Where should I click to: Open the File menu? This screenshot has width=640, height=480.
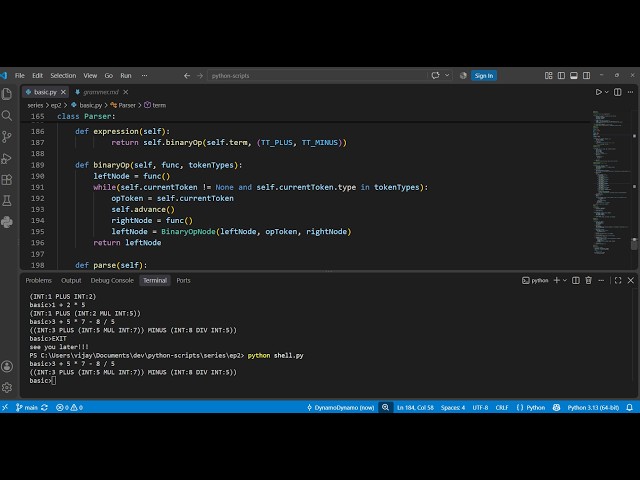[20, 76]
